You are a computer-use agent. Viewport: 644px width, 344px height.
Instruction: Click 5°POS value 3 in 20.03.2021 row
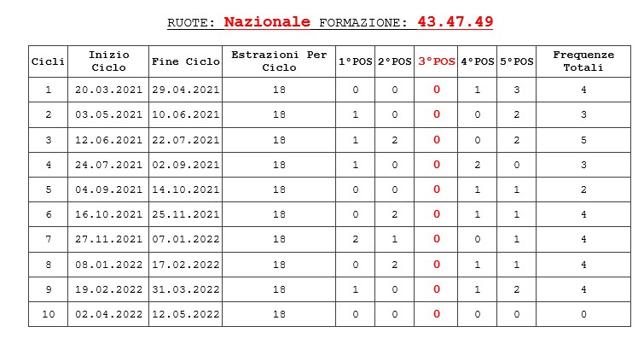pos(517,90)
